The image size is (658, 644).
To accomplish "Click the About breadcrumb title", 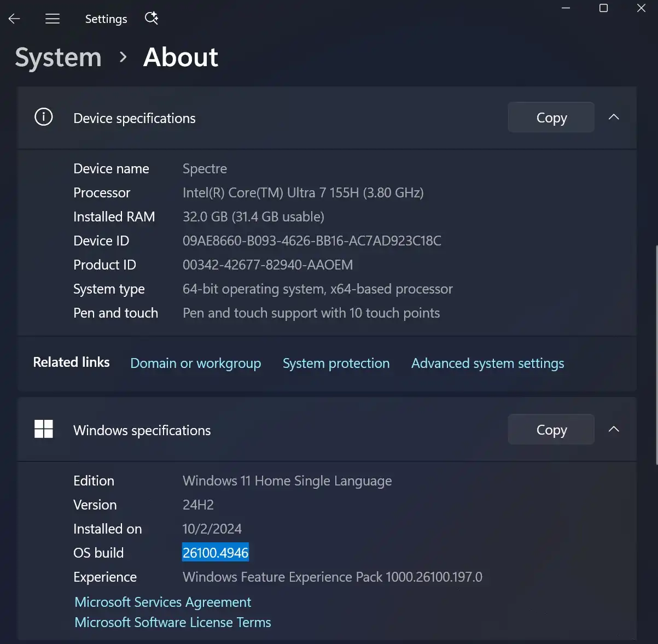I will [x=180, y=57].
